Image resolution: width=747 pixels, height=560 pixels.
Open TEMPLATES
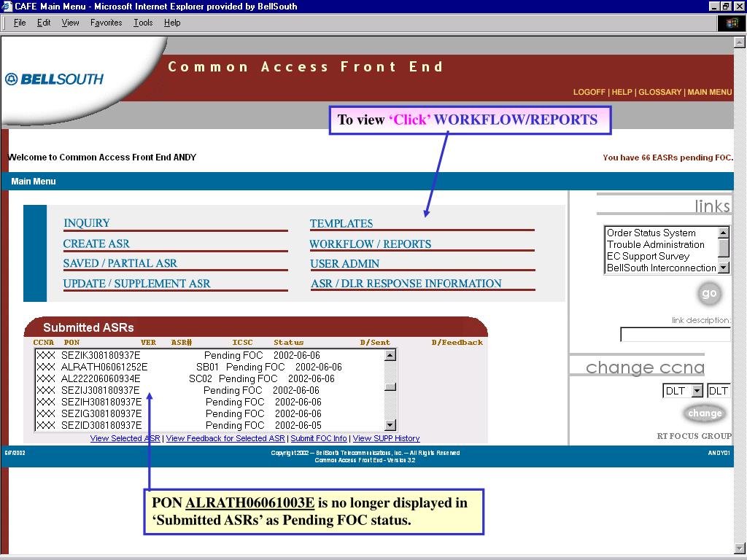click(341, 223)
